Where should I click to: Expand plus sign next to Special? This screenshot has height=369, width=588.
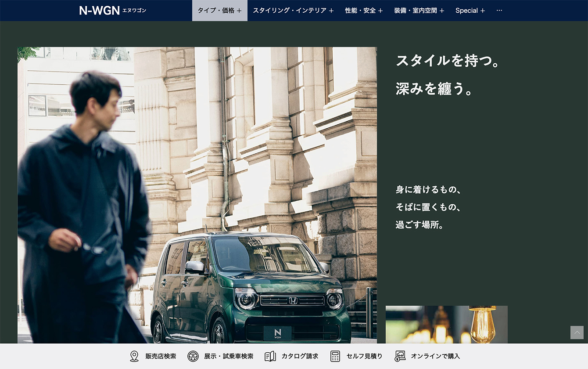483,11
